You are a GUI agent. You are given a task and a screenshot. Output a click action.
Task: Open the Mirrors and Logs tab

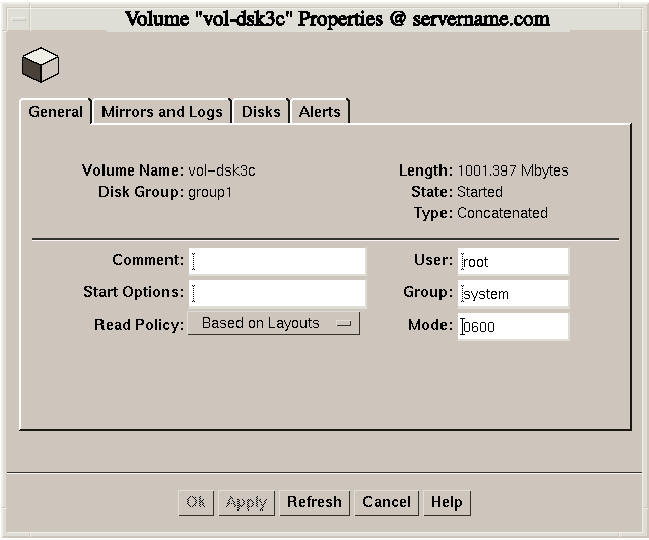pyautogui.click(x=162, y=112)
